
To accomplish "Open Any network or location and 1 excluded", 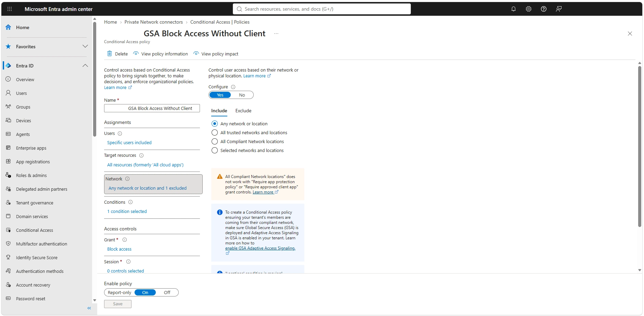I will pyautogui.click(x=148, y=188).
